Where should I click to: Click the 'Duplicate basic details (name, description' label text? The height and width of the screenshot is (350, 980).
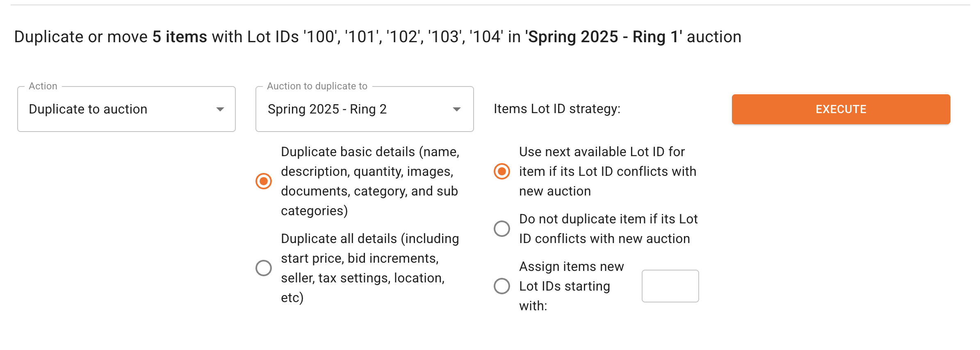click(370, 181)
